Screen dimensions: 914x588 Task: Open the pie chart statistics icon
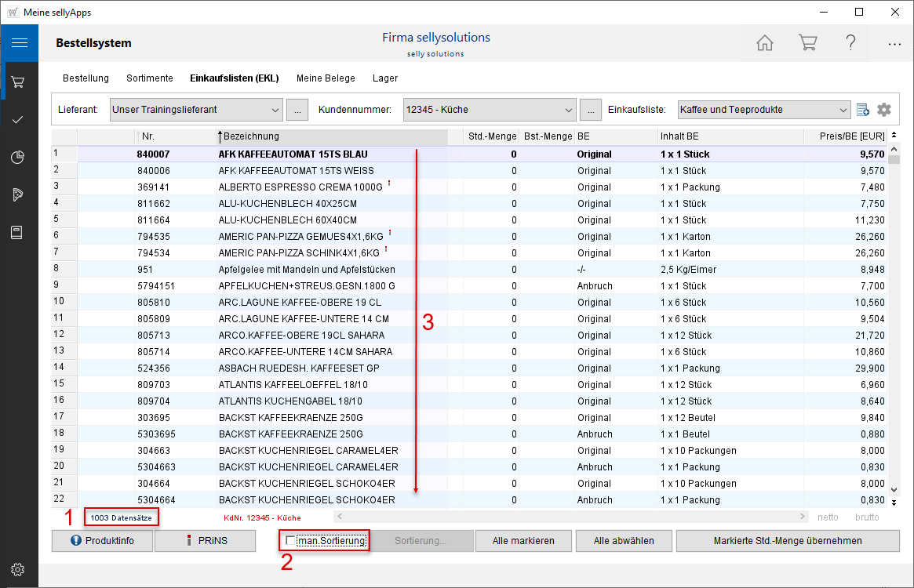(19, 157)
